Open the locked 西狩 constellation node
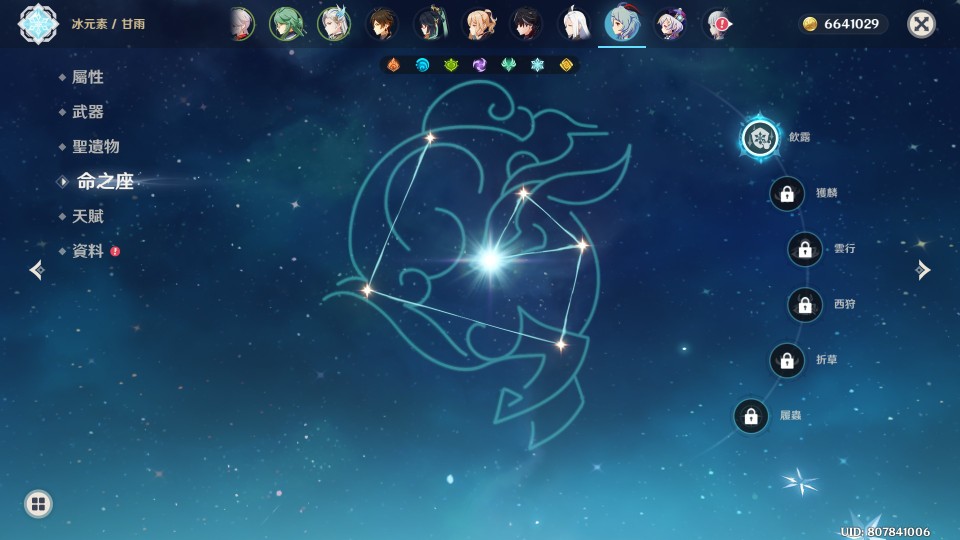 point(804,304)
